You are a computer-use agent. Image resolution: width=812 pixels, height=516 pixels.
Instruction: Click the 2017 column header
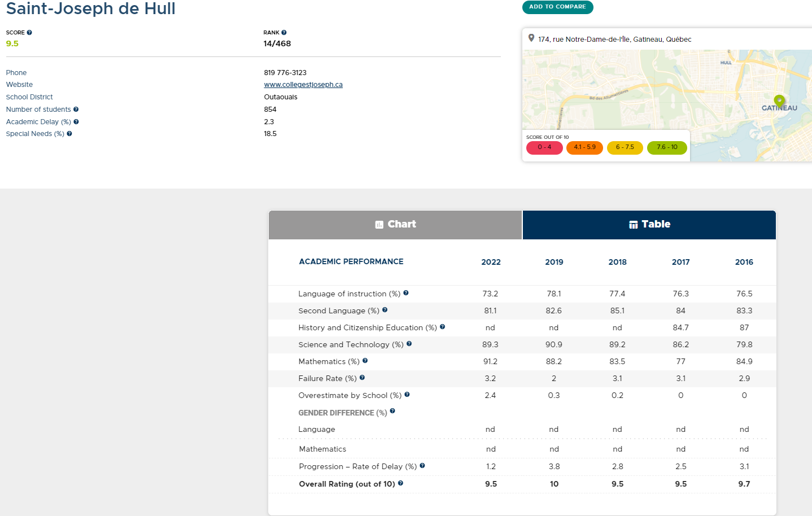680,262
